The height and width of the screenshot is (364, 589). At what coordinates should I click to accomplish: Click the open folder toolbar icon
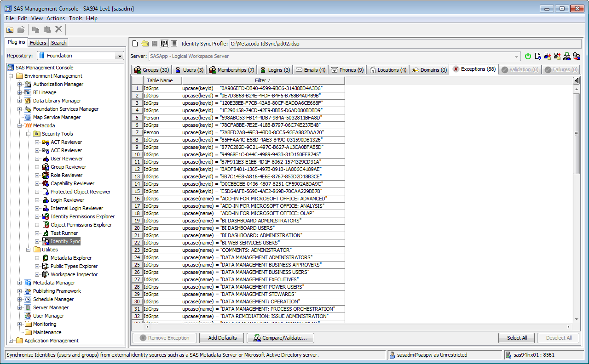tap(21, 29)
